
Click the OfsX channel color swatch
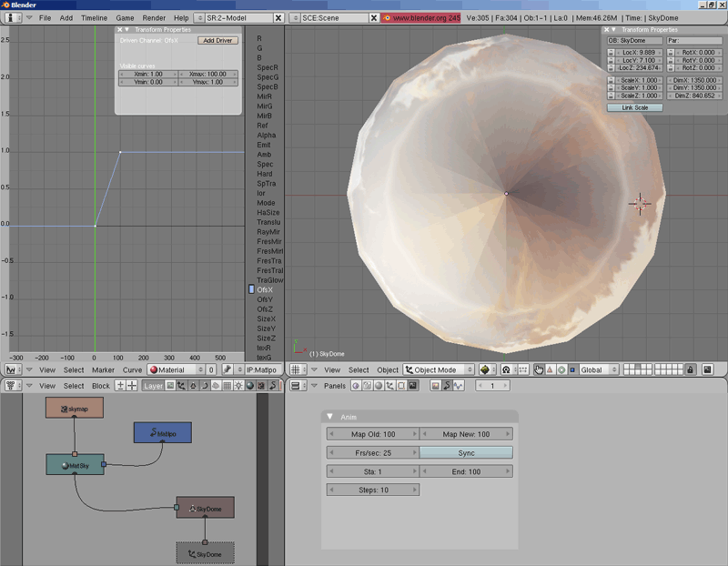tap(251, 289)
